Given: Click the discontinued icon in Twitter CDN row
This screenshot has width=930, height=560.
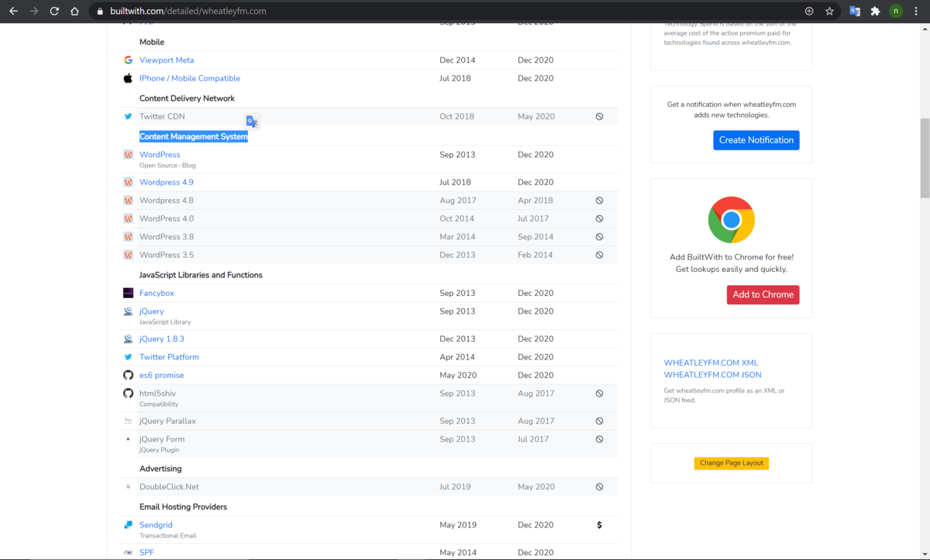Looking at the screenshot, I should tap(599, 116).
